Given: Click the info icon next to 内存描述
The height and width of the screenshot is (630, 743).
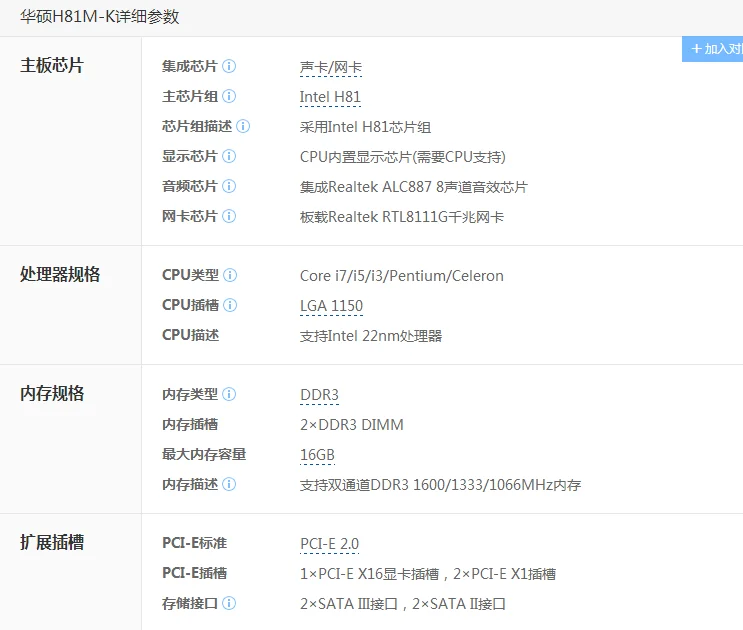Looking at the screenshot, I should click(x=229, y=484).
